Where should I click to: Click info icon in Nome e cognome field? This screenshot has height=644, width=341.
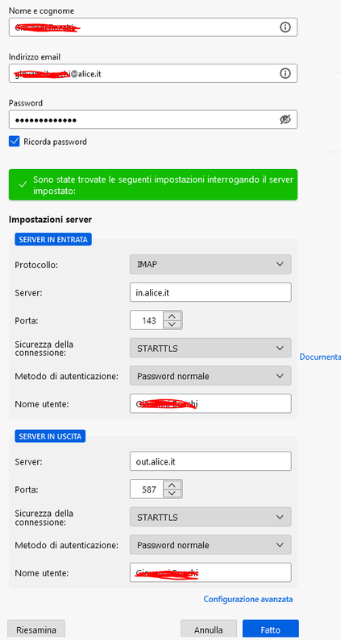pos(285,27)
